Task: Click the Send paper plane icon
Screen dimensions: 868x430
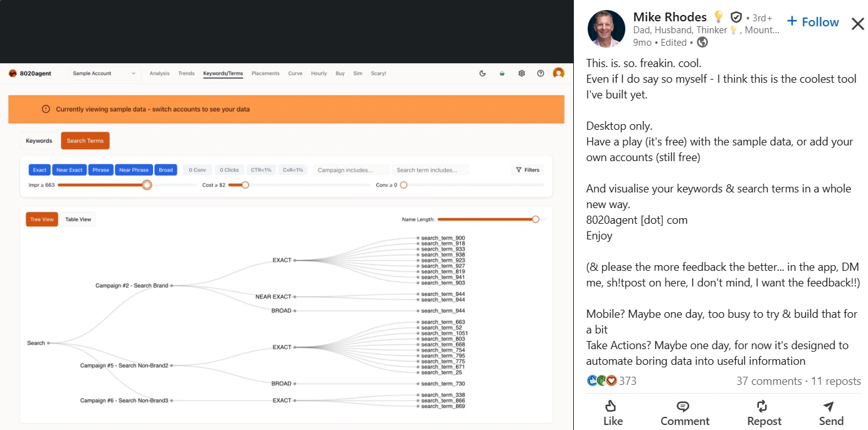Action: pyautogui.click(x=828, y=406)
